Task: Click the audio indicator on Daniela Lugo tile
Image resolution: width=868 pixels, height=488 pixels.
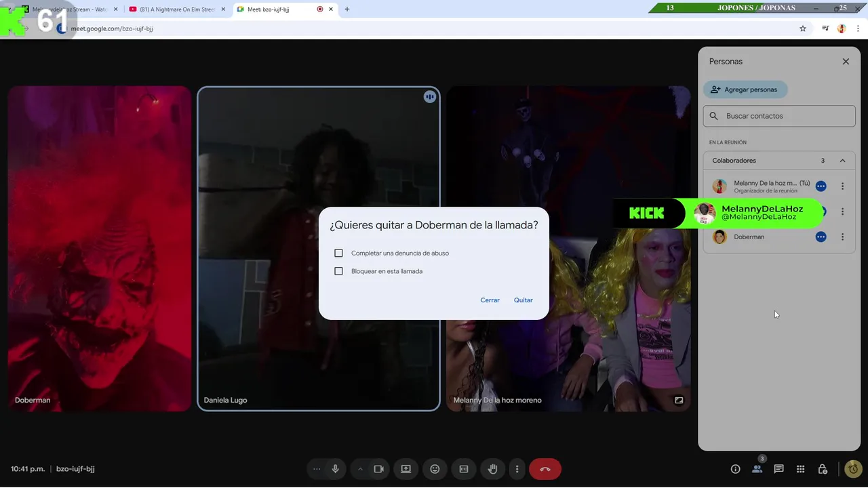Action: point(429,97)
